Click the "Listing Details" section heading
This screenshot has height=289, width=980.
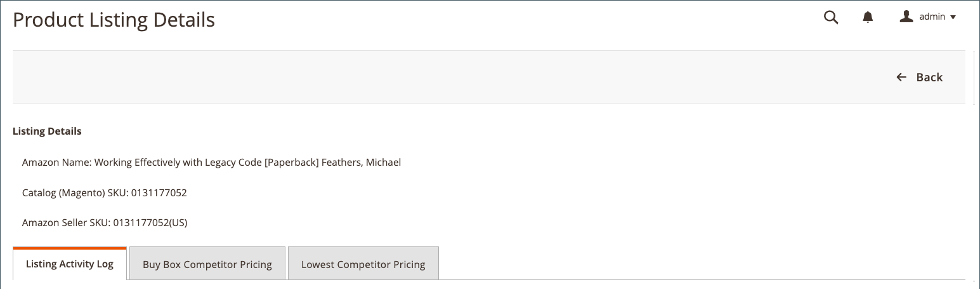pos(47,131)
